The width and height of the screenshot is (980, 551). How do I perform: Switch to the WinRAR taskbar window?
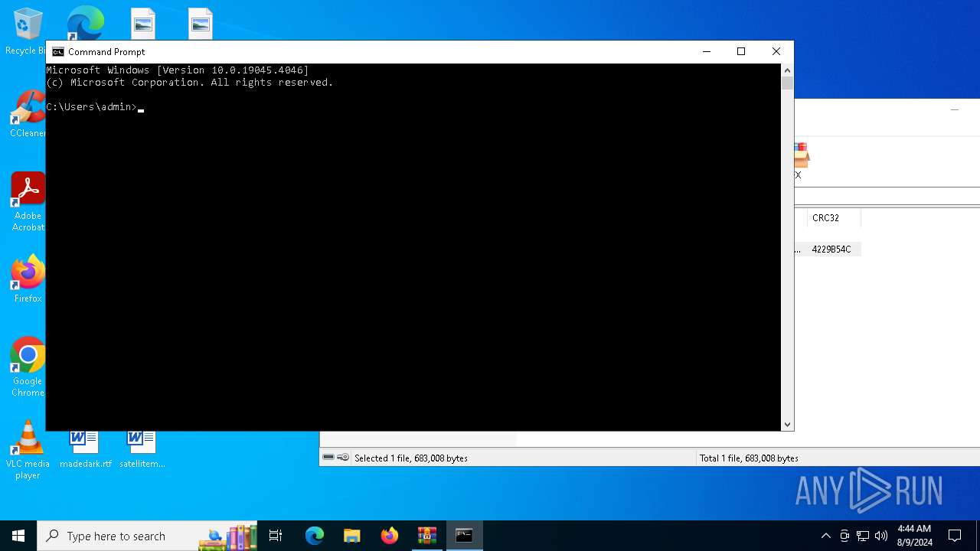(427, 536)
